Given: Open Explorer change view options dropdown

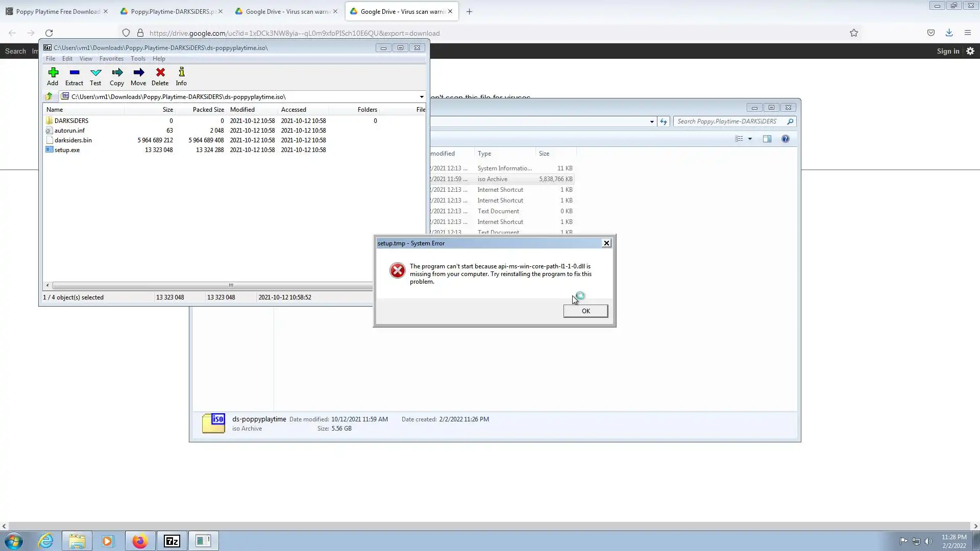Looking at the screenshot, I should (x=750, y=139).
